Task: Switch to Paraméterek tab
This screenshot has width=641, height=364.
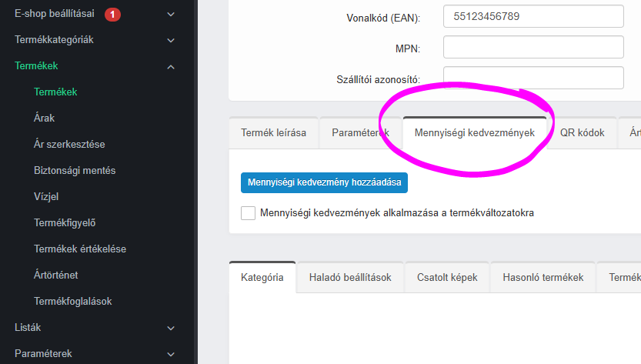Action: coord(361,133)
